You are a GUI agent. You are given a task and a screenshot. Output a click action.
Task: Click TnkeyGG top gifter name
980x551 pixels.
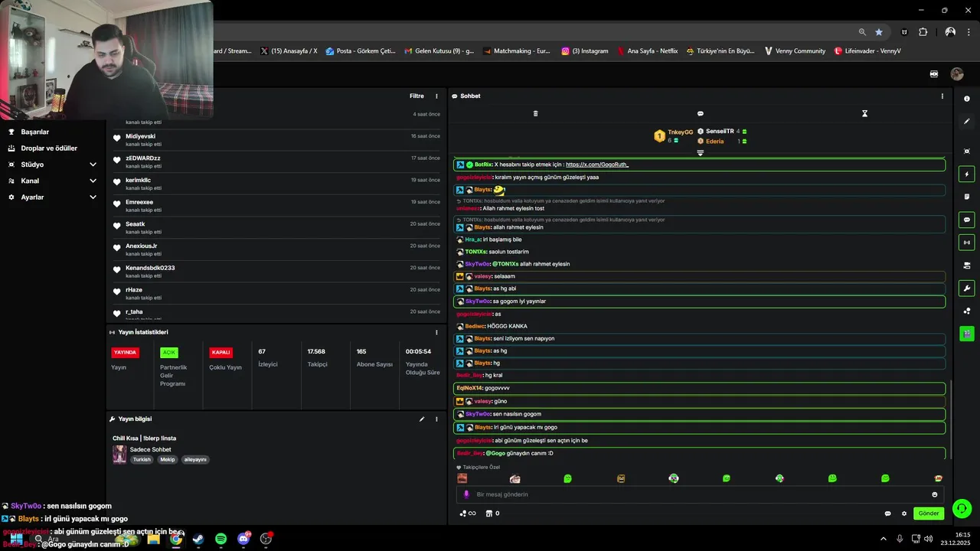680,132
